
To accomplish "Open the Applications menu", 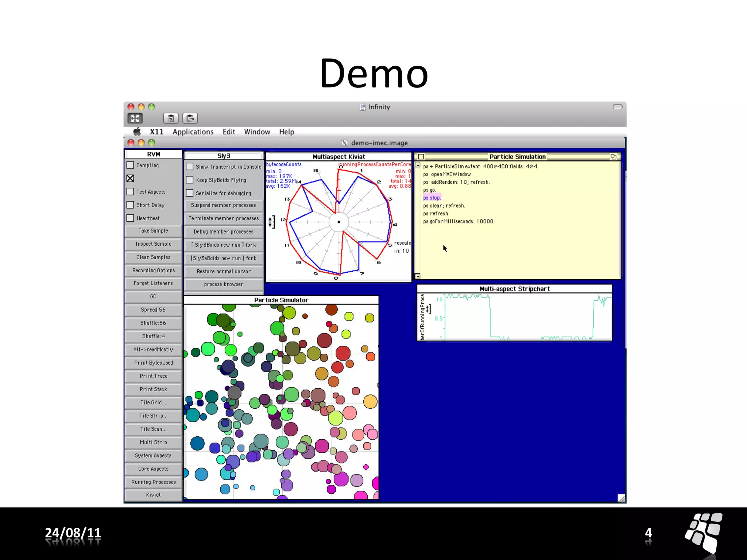I will 193,132.
